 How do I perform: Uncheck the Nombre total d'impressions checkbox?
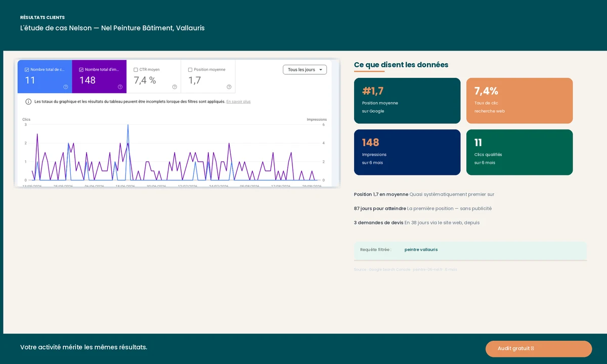81,70
